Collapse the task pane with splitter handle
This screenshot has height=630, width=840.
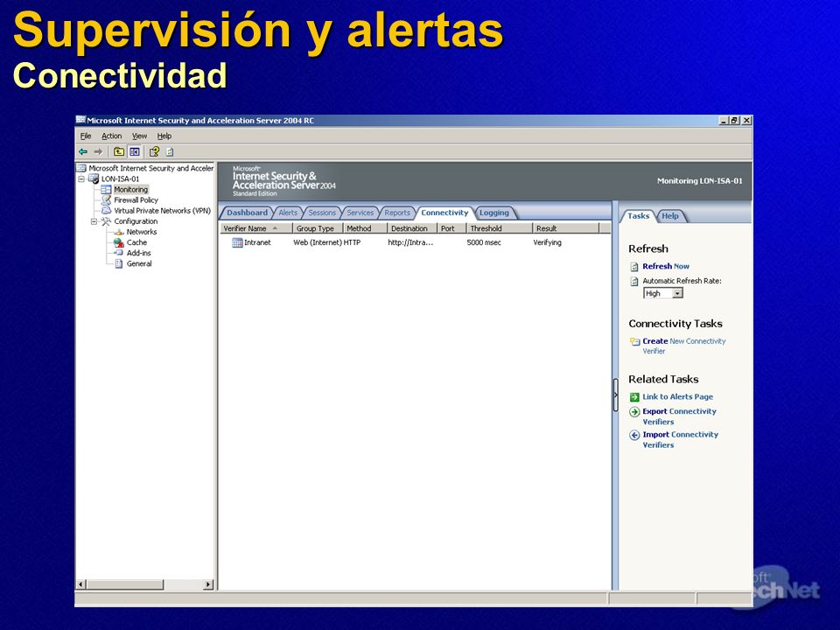(615, 395)
